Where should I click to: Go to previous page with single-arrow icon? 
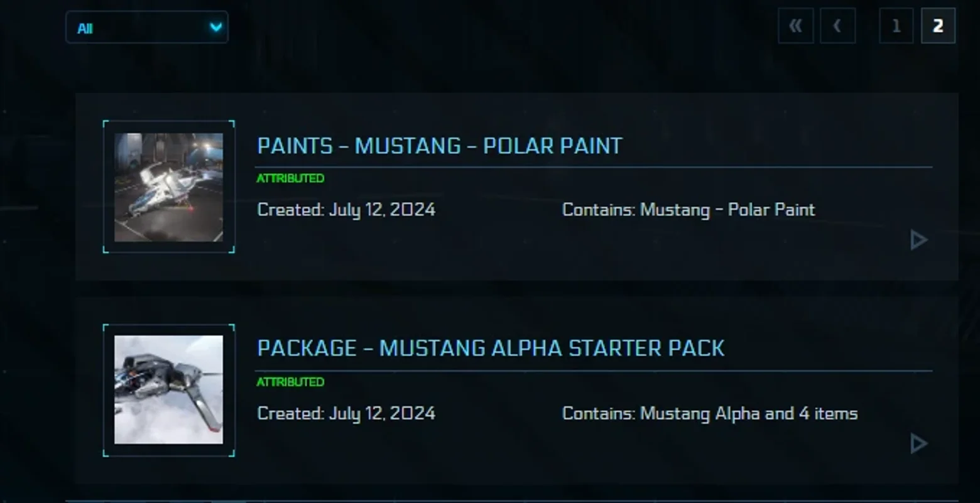coord(837,26)
